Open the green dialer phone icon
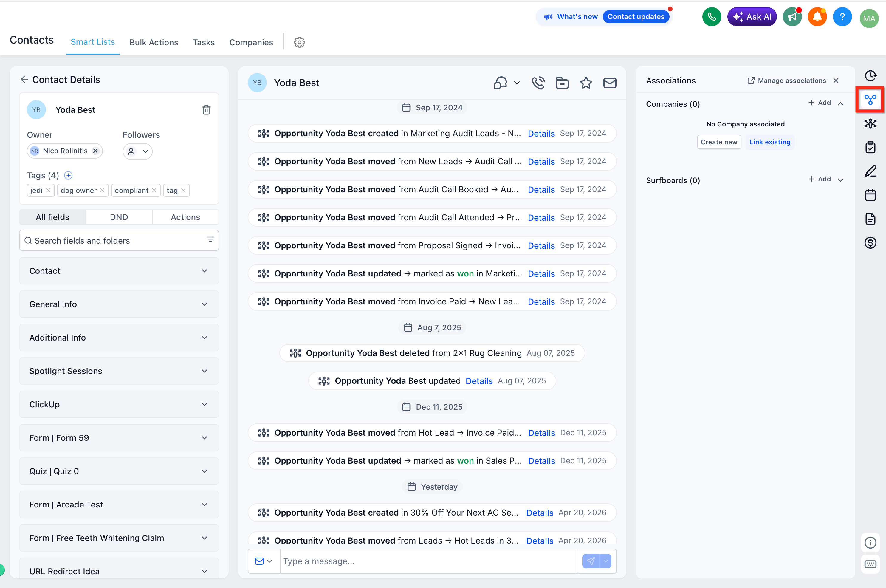The height and width of the screenshot is (588, 886). point(711,17)
